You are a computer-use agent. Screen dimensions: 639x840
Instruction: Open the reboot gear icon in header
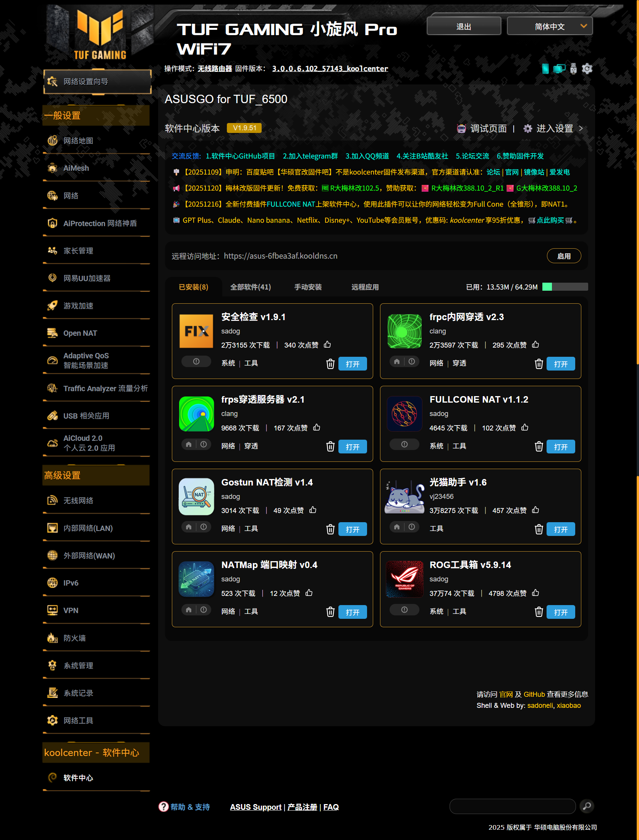point(587,69)
